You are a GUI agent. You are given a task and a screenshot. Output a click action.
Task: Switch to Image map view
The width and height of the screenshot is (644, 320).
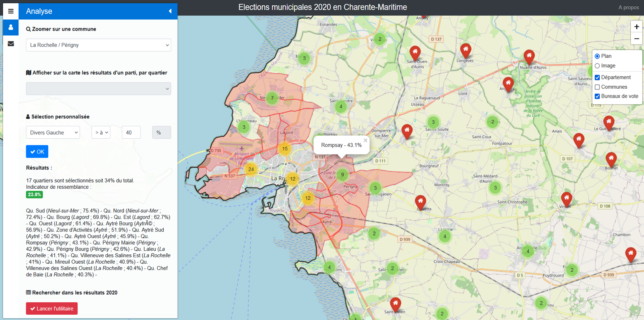pyautogui.click(x=597, y=66)
